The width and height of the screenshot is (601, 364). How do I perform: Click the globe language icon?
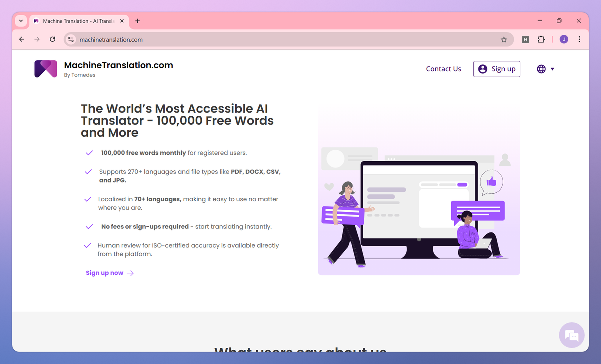[x=541, y=69]
